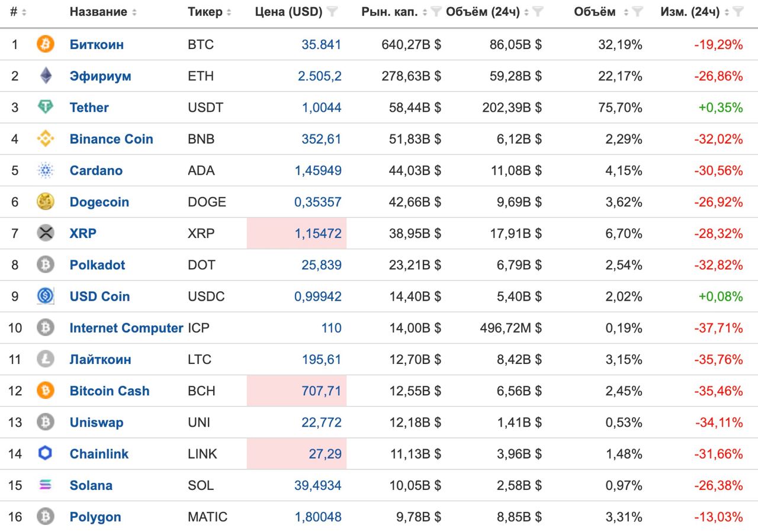Click the gray placeholder icon beside Polkadot

click(x=45, y=265)
